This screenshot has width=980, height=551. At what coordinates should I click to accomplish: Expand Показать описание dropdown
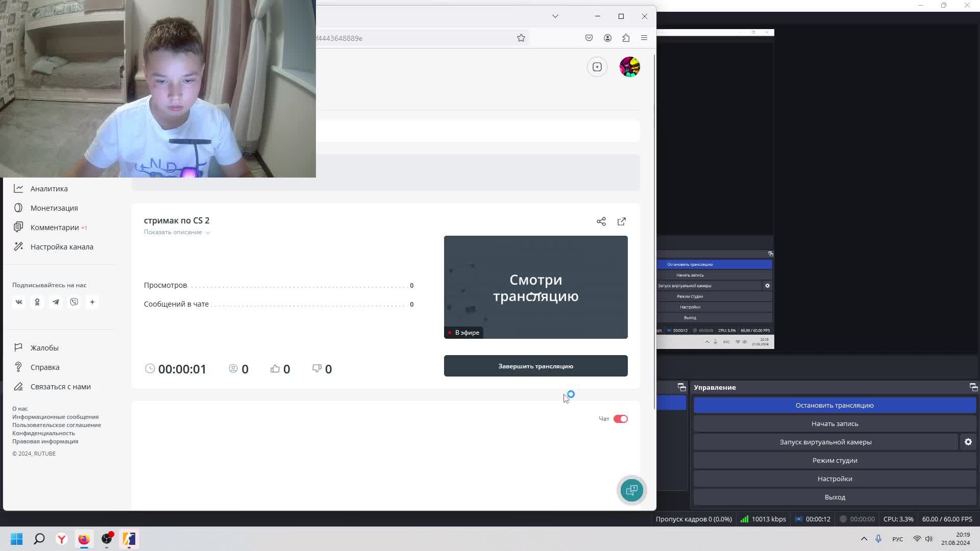(x=177, y=232)
